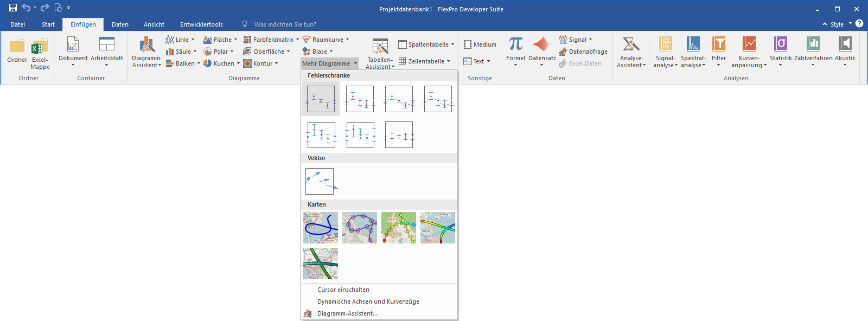Switch to the Entwicklertools tab
Screen dimensions: 868x321
[202, 24]
